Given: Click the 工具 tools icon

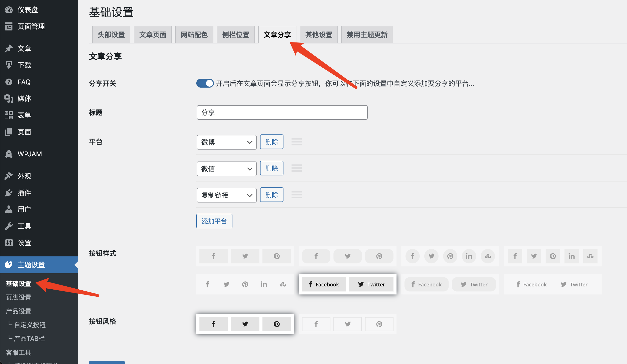Looking at the screenshot, I should 8,226.
